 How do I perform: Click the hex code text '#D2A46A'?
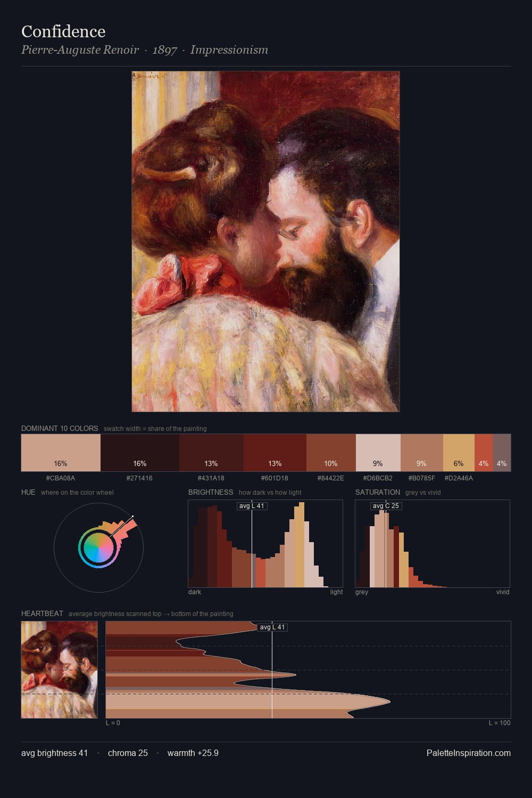(459, 478)
